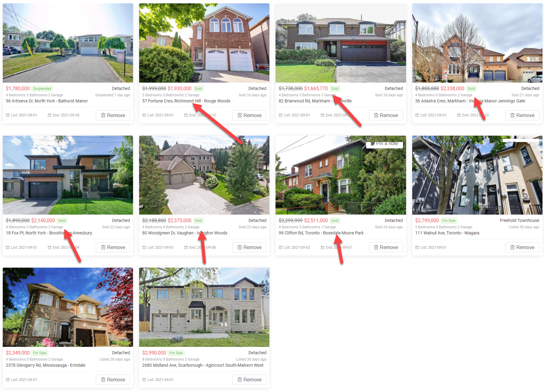Click the calendar icon beside End: 2021-09-30
544x392 pixels.
click(x=49, y=115)
